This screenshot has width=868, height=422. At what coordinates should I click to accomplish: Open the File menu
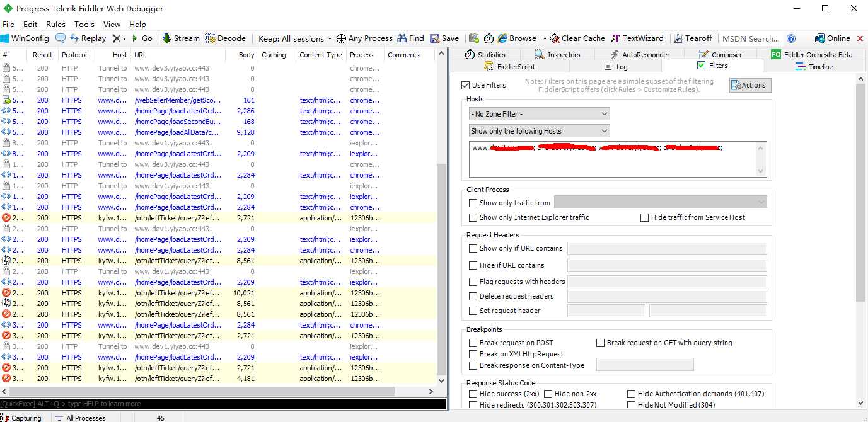tap(8, 25)
